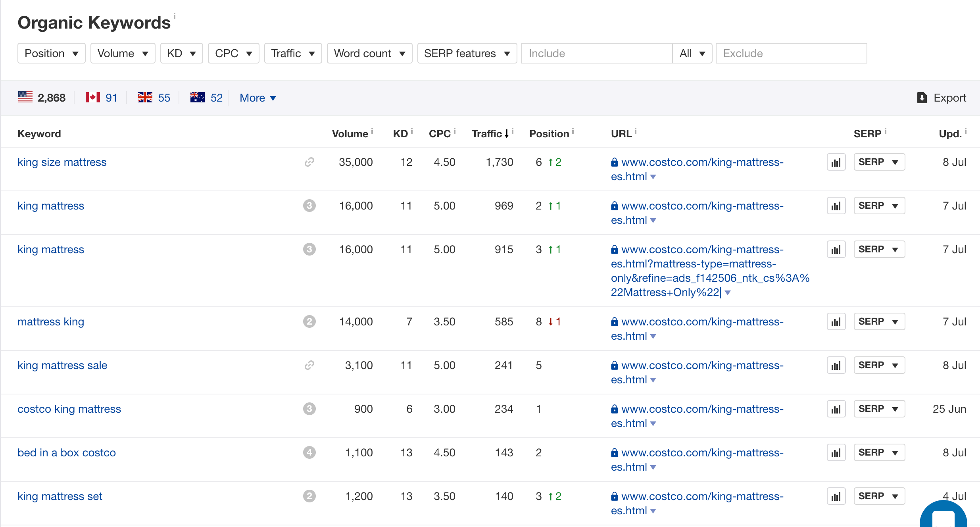Open history chart for mattress king
The image size is (980, 527).
pyautogui.click(x=836, y=322)
